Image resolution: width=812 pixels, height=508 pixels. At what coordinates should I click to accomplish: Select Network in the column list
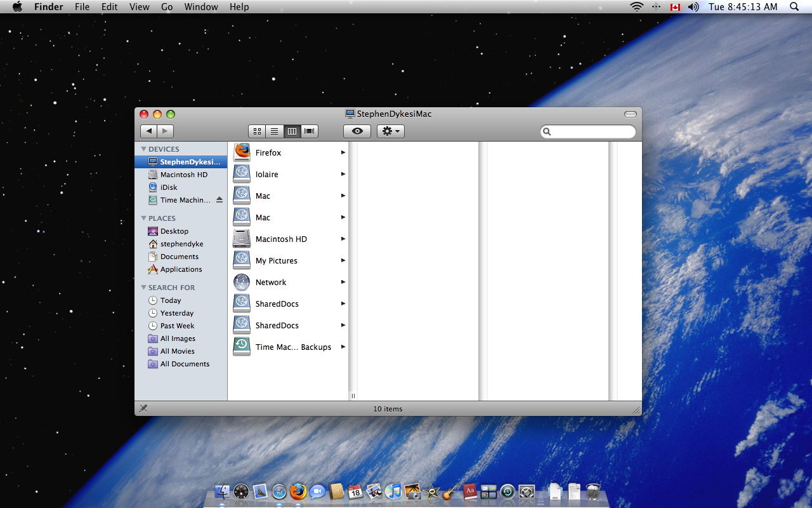coord(289,282)
